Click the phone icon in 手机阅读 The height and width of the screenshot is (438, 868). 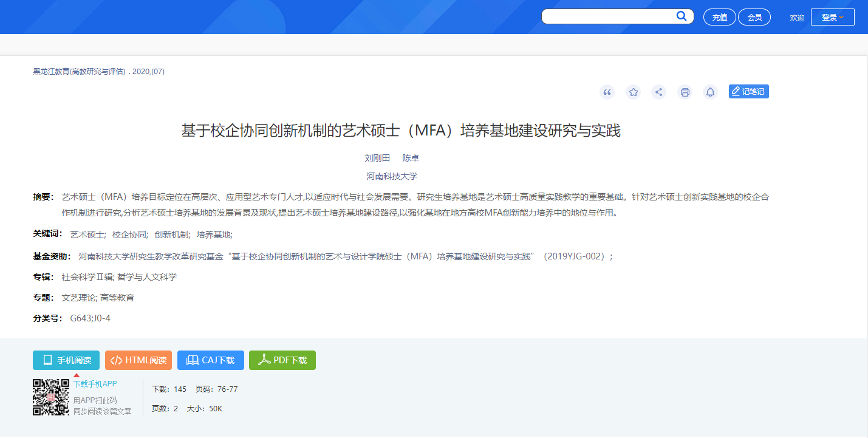47,360
